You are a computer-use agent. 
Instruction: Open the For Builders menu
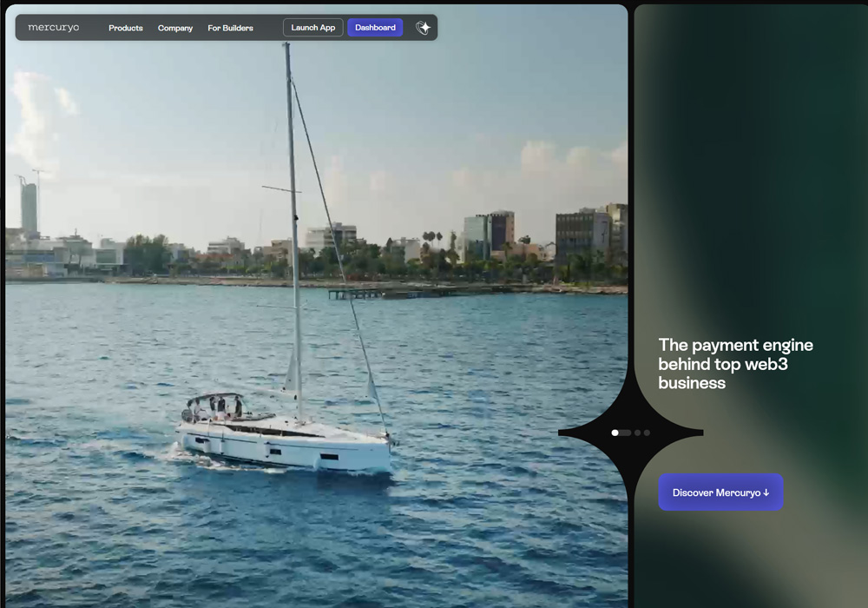pos(230,28)
